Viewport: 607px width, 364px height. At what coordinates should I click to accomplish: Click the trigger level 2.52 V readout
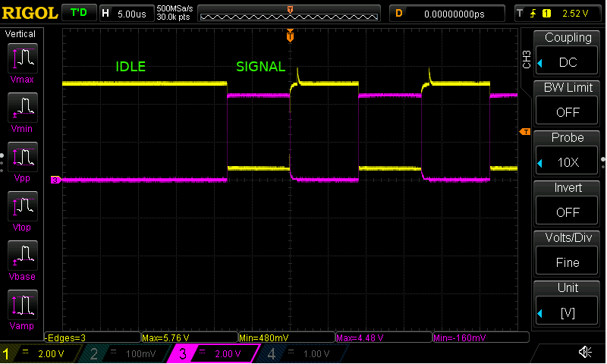(x=575, y=13)
